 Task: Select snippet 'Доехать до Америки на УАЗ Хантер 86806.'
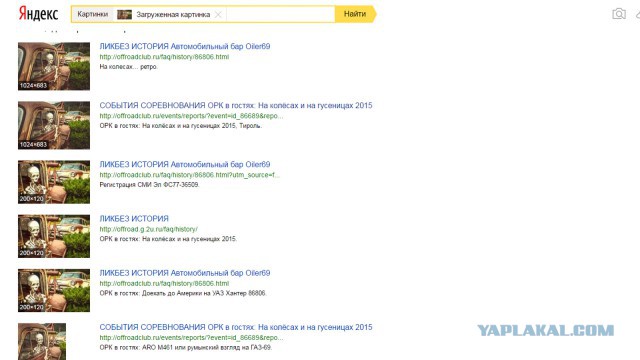[204, 293]
